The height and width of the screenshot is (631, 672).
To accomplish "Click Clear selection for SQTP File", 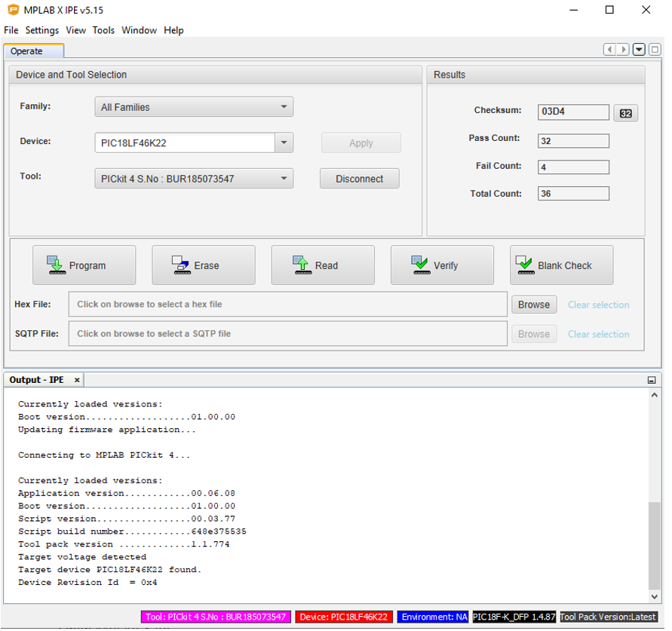I will coord(598,334).
